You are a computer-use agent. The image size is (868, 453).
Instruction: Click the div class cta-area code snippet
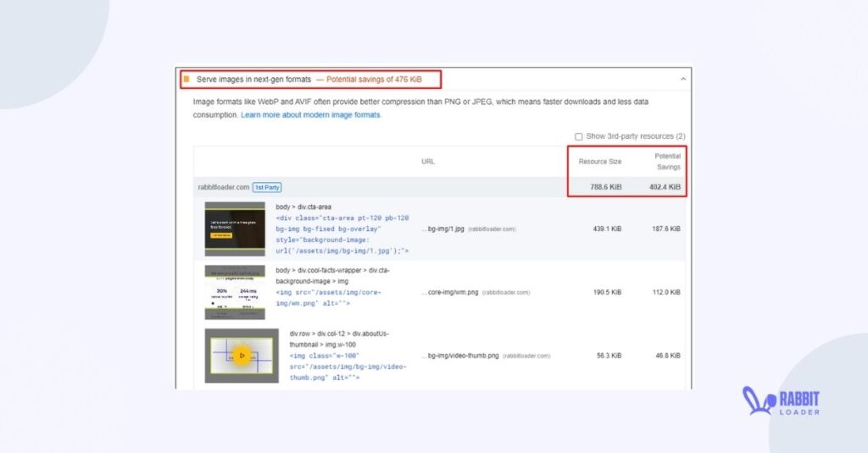pos(342,235)
